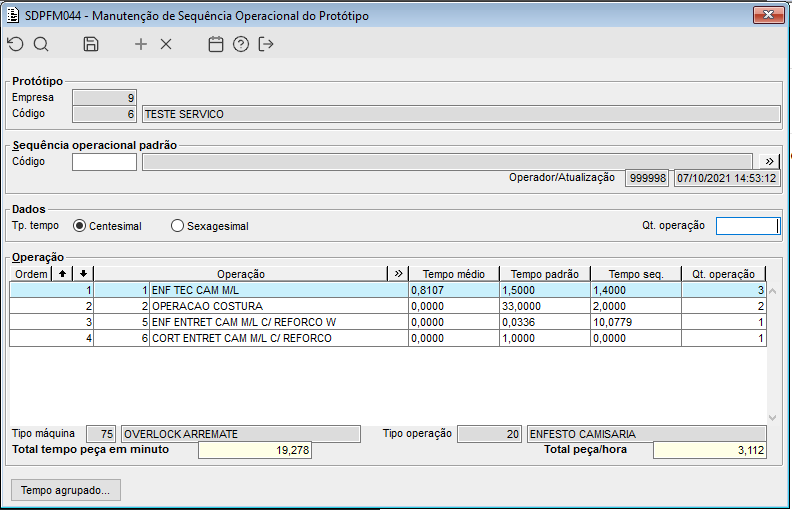Viewport: 792px width, 510px height.
Task: Open the calendar toolbar icon
Action: 215,44
